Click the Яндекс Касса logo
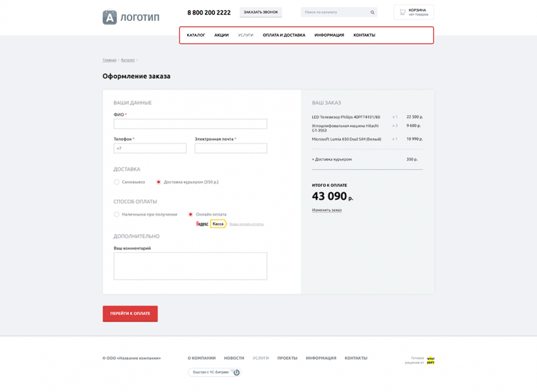 tap(211, 224)
